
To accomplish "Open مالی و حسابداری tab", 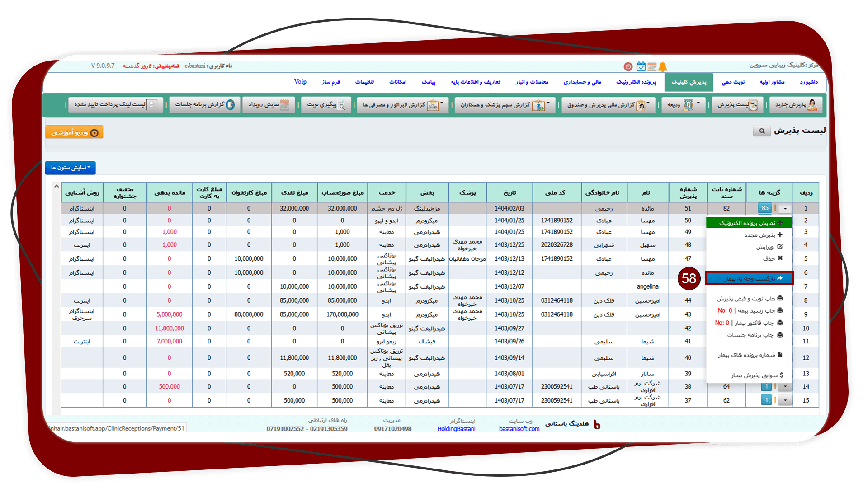I will click(582, 82).
